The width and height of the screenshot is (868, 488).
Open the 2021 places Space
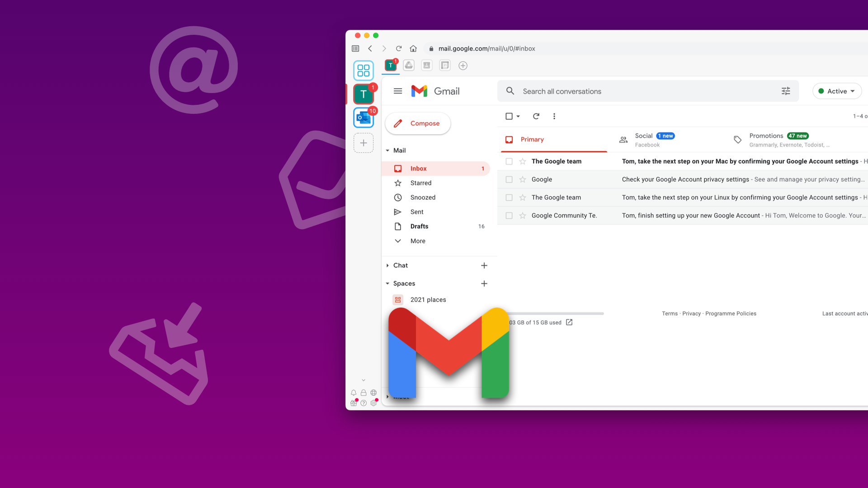[428, 299]
